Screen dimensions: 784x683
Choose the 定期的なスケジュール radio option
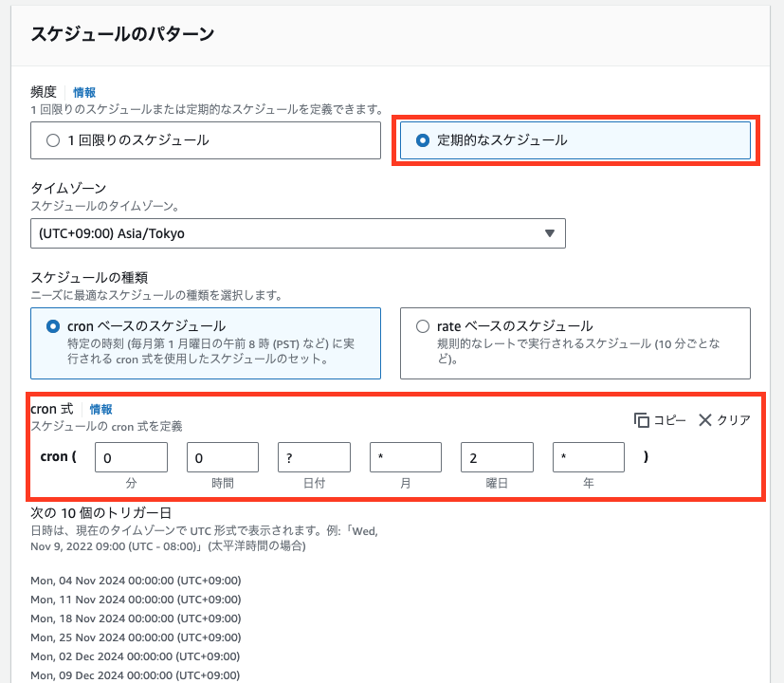423,140
